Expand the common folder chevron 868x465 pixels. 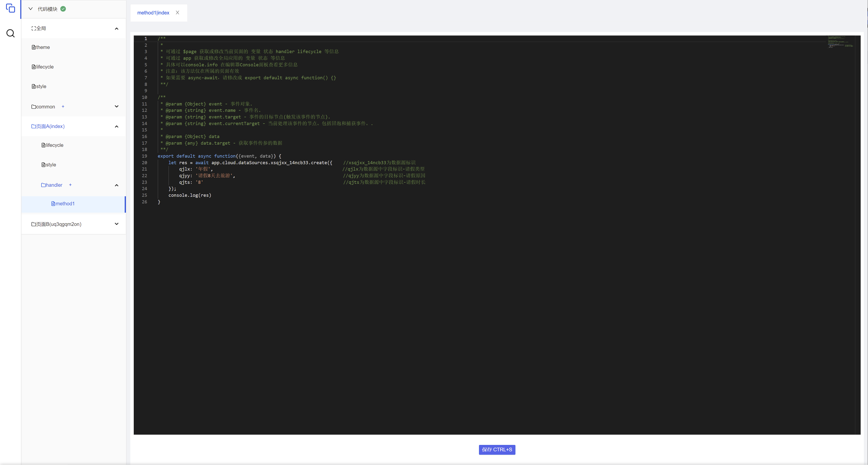pos(117,106)
